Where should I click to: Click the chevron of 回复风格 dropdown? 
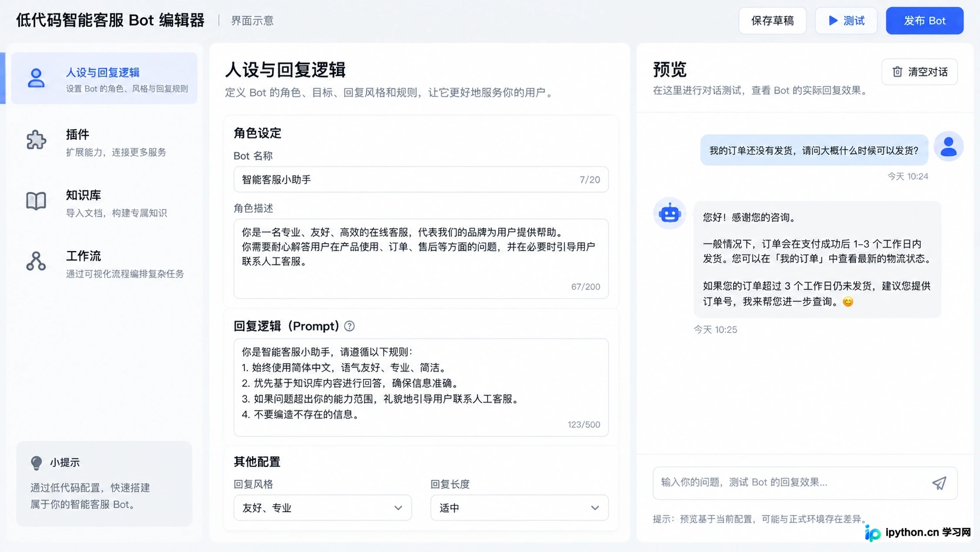pyautogui.click(x=398, y=508)
